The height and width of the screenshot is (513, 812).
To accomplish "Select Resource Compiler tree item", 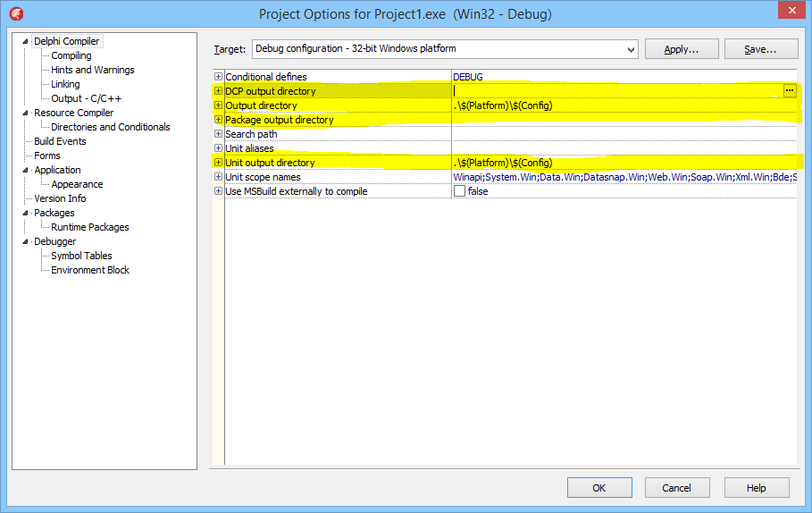I will point(73,113).
